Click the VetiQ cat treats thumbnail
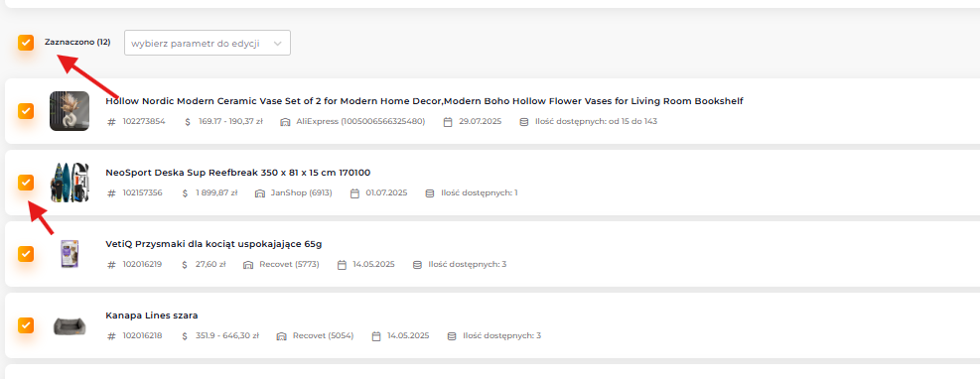 click(x=70, y=254)
